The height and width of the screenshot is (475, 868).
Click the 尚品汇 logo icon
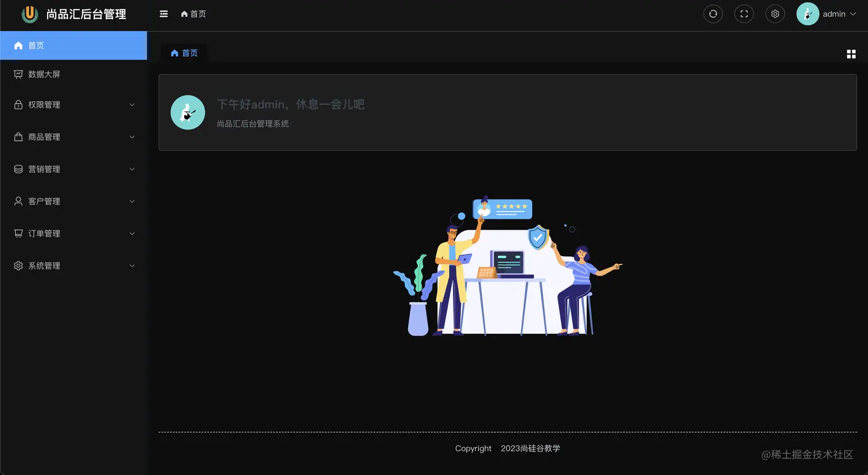point(30,14)
